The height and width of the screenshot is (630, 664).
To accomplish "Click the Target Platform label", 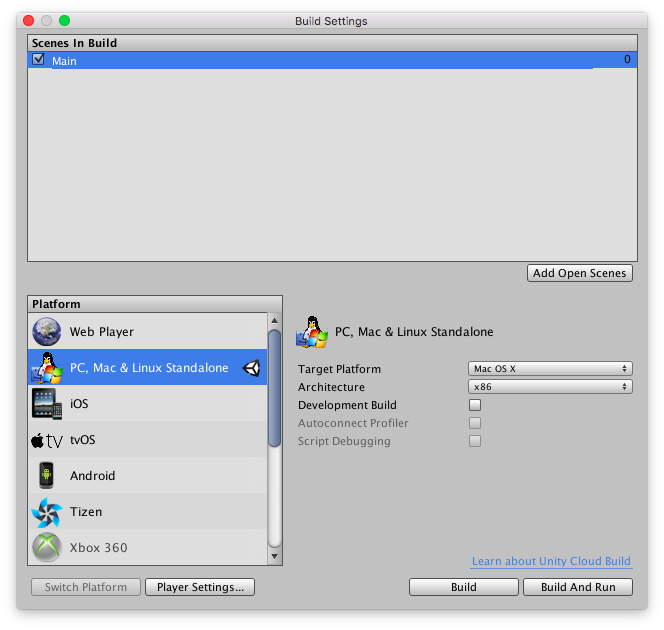I will coord(339,369).
